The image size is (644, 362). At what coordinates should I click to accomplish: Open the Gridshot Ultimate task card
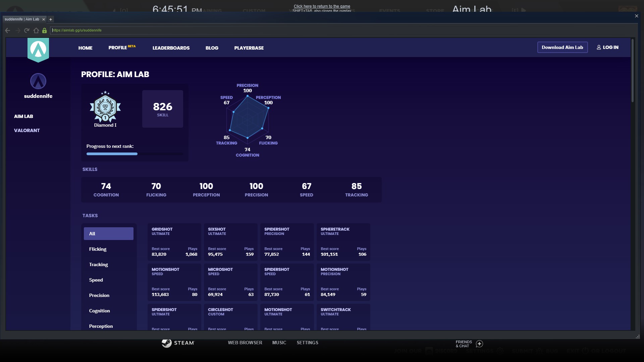(x=174, y=242)
